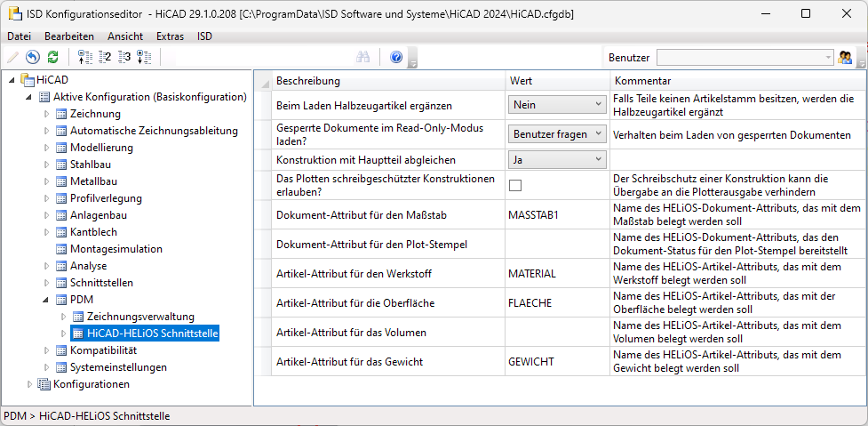Click the green refresh toolbar icon

(x=52, y=57)
